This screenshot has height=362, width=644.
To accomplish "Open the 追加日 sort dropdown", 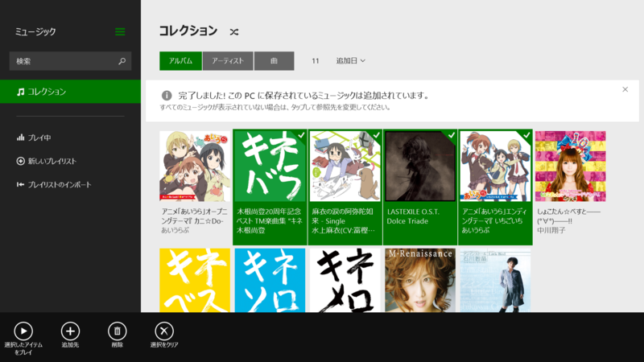I will (351, 61).
